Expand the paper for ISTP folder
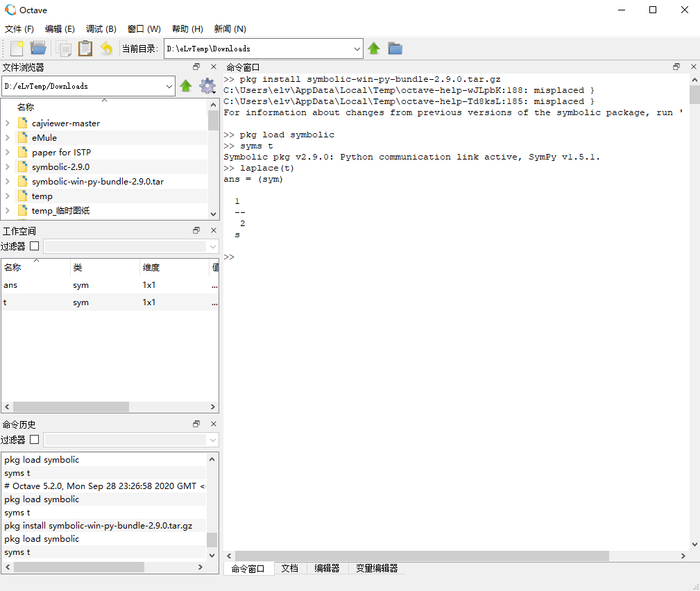The width and height of the screenshot is (700, 591). [x=7, y=152]
